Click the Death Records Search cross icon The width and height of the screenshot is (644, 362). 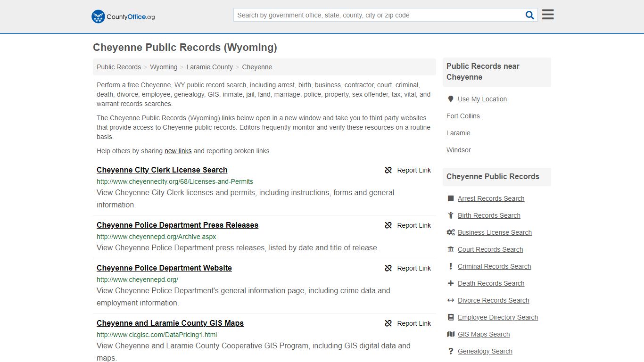[451, 283]
